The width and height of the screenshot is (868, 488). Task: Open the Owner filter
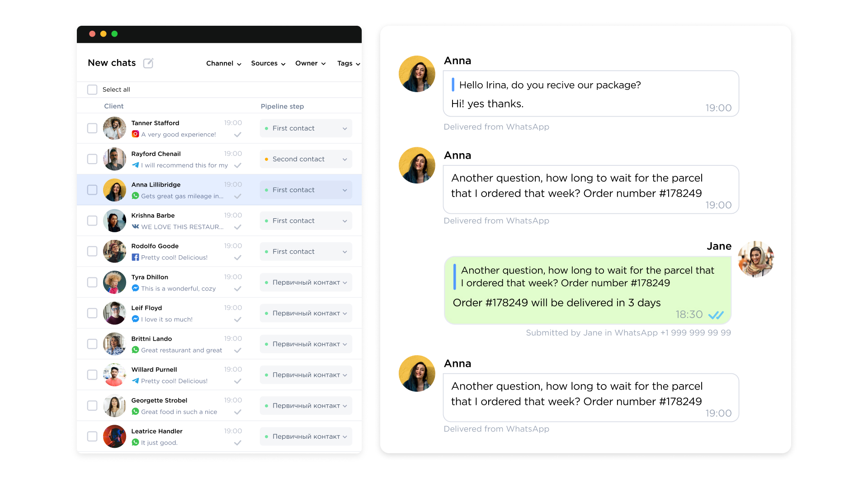(310, 63)
